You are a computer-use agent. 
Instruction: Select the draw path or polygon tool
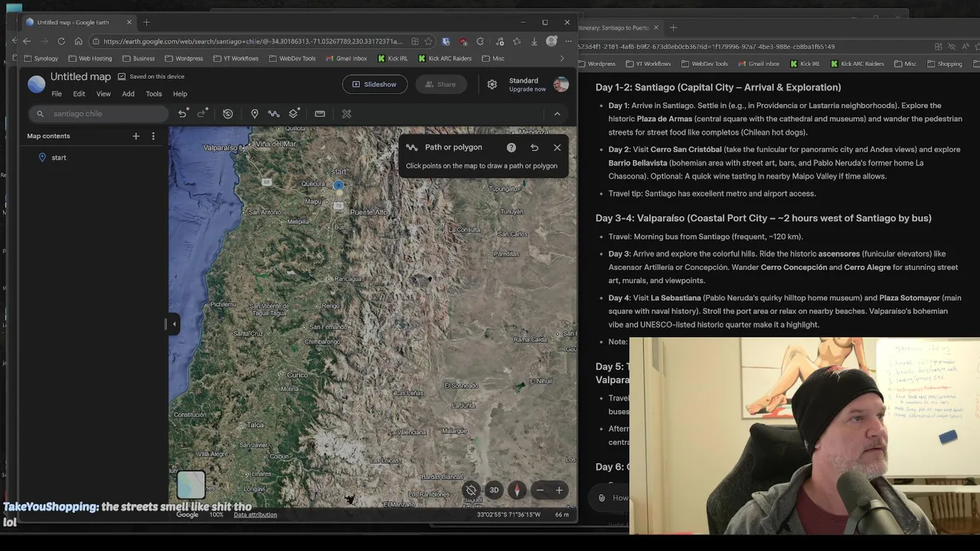pos(274,113)
